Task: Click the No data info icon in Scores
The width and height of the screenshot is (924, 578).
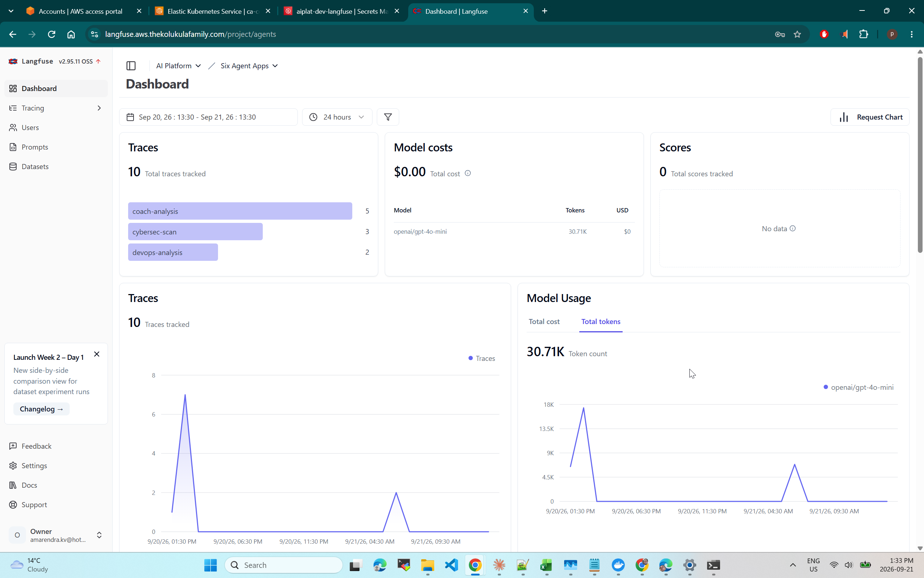Action: pyautogui.click(x=793, y=228)
